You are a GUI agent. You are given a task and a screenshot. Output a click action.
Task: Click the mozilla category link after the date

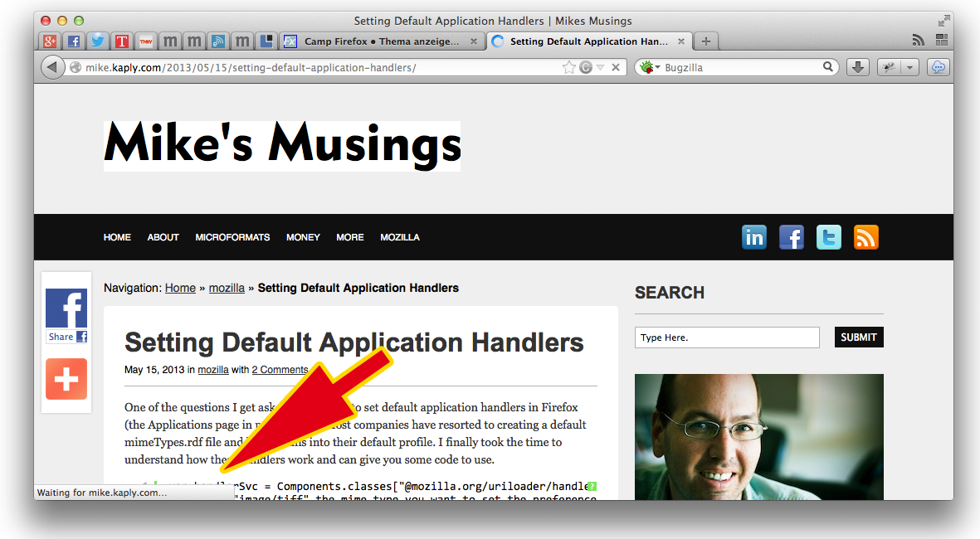coord(213,370)
